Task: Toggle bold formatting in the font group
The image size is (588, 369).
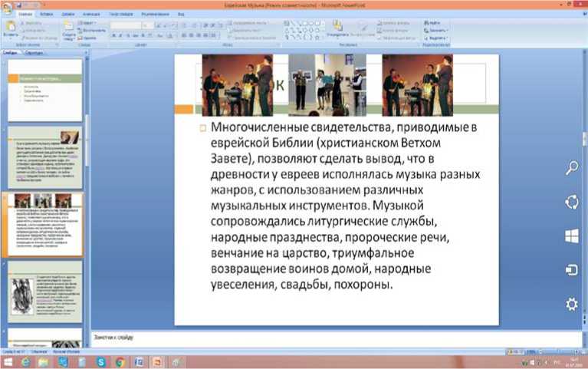Action: click(113, 35)
